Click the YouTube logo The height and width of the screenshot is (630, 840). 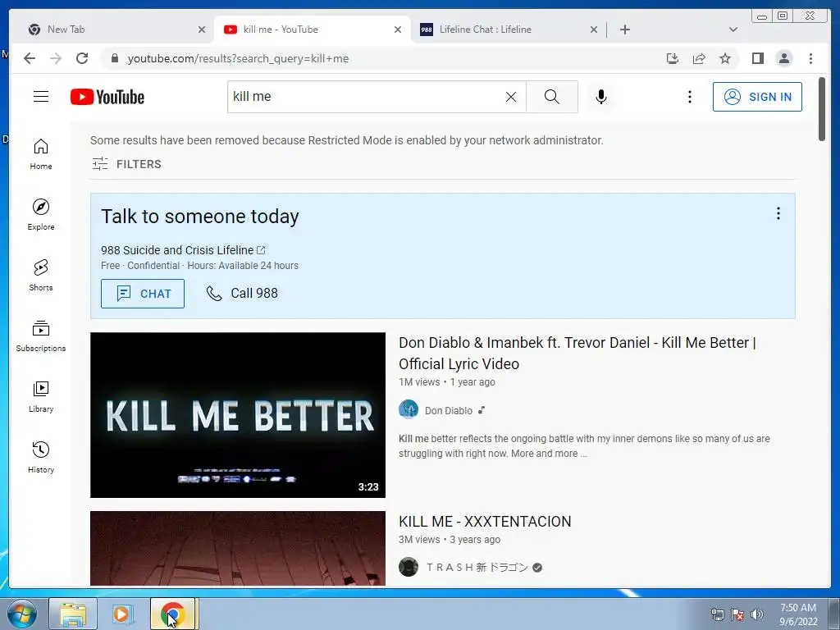pos(107,97)
